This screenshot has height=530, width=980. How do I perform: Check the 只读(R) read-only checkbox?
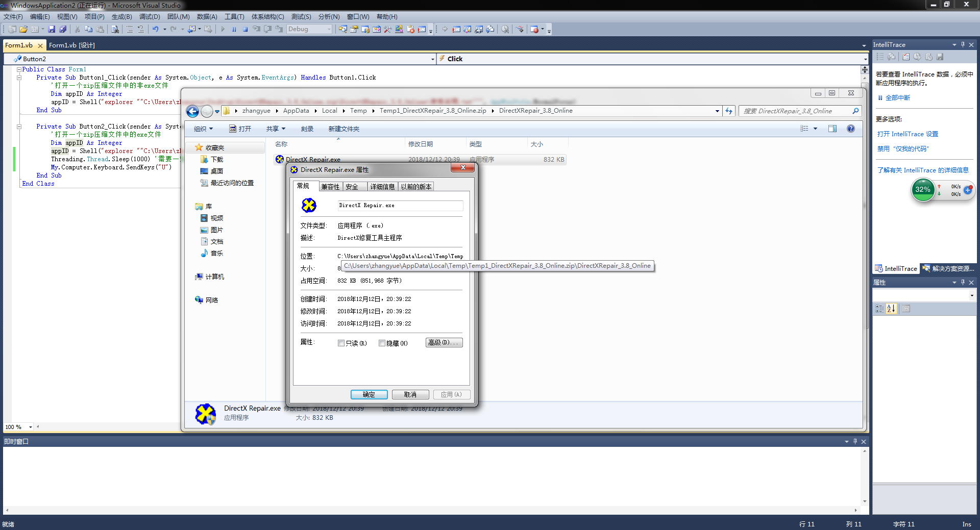pos(341,343)
